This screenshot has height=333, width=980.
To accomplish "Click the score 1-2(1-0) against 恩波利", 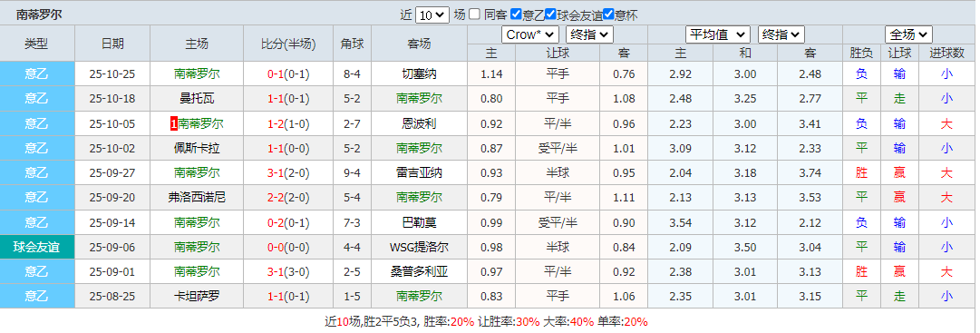I will 288,124.
